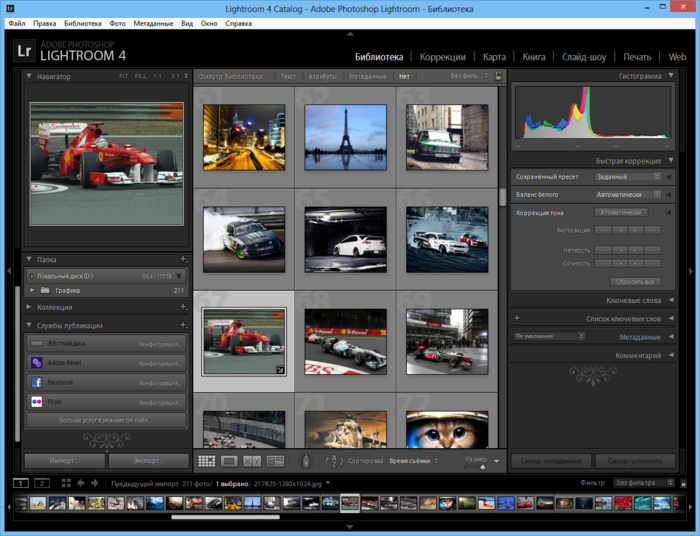Open Compare view (XY) icon
The height and width of the screenshot is (536, 700).
tap(251, 461)
